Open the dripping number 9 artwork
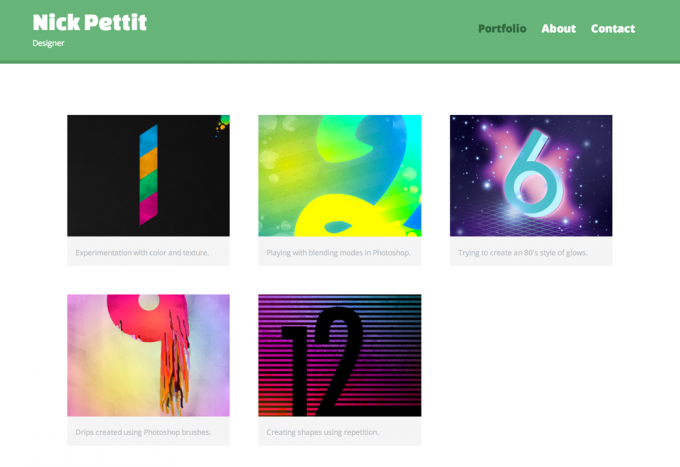 [x=148, y=355]
